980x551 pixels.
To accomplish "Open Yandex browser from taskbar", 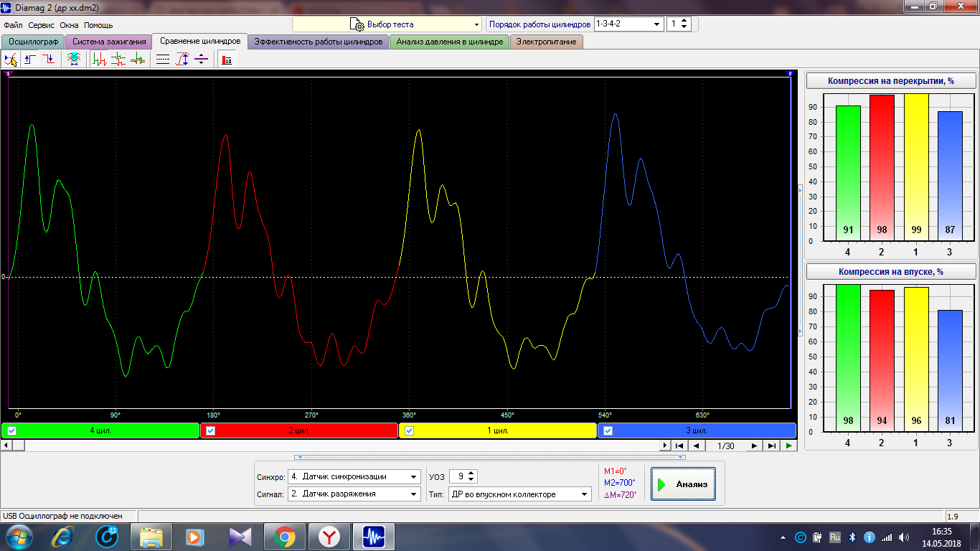I will pos(329,537).
